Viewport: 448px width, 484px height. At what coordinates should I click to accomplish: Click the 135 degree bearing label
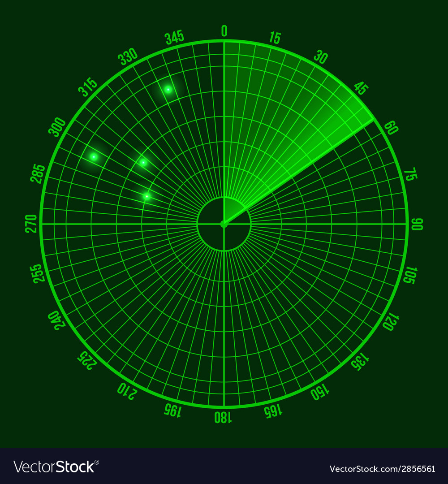pos(360,361)
